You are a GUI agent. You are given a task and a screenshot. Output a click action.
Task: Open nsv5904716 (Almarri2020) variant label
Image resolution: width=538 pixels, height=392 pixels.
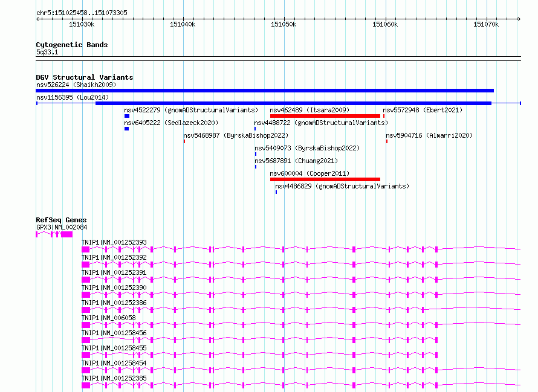(x=429, y=135)
